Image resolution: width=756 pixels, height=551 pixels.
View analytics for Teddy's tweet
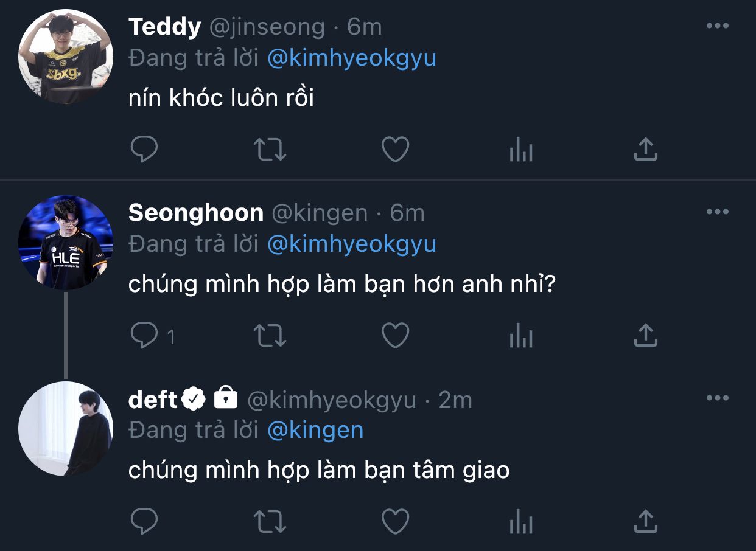pyautogui.click(x=520, y=149)
